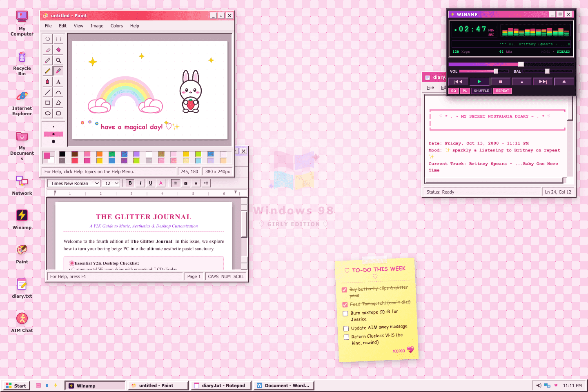588x392 pixels.
Task: Choose the Airbrush spray can tool
Action: pos(48,81)
